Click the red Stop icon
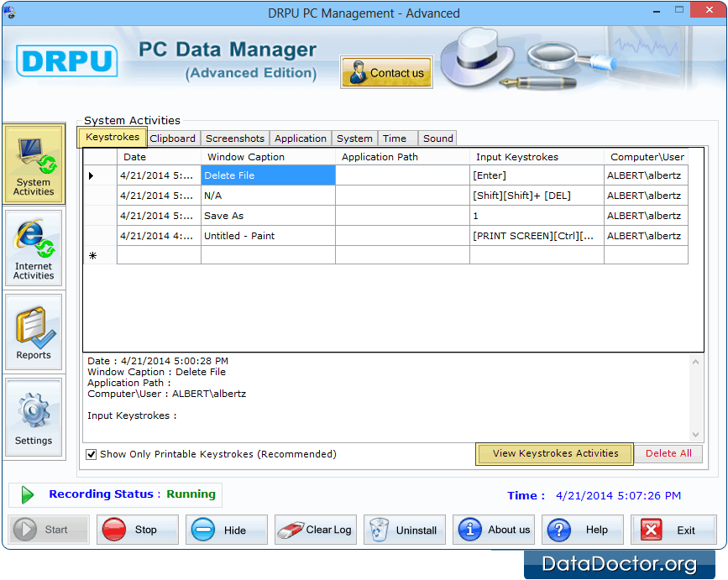728x580 pixels. point(113,530)
